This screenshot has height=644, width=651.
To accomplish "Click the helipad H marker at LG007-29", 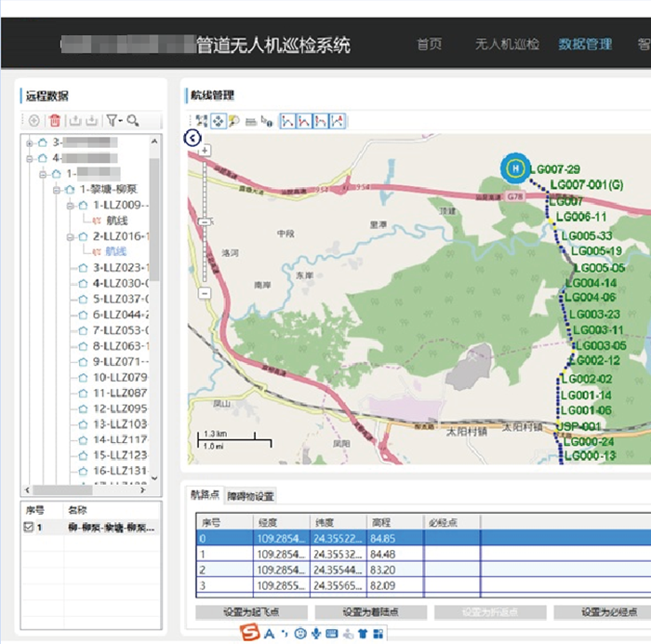I will click(513, 168).
